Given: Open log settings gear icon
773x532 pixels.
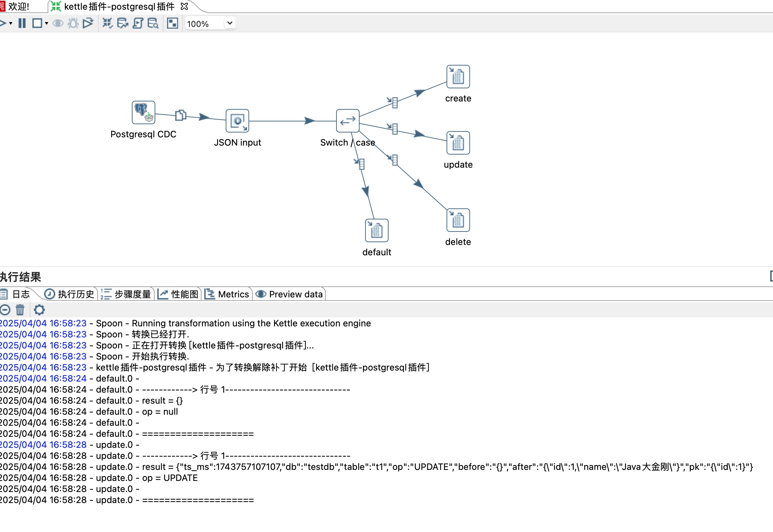Looking at the screenshot, I should pos(39,310).
